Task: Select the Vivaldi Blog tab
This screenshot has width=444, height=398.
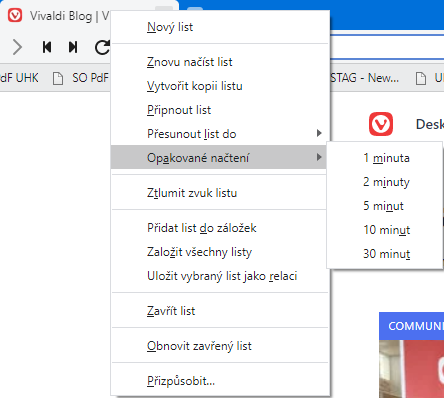Action: tap(70, 16)
